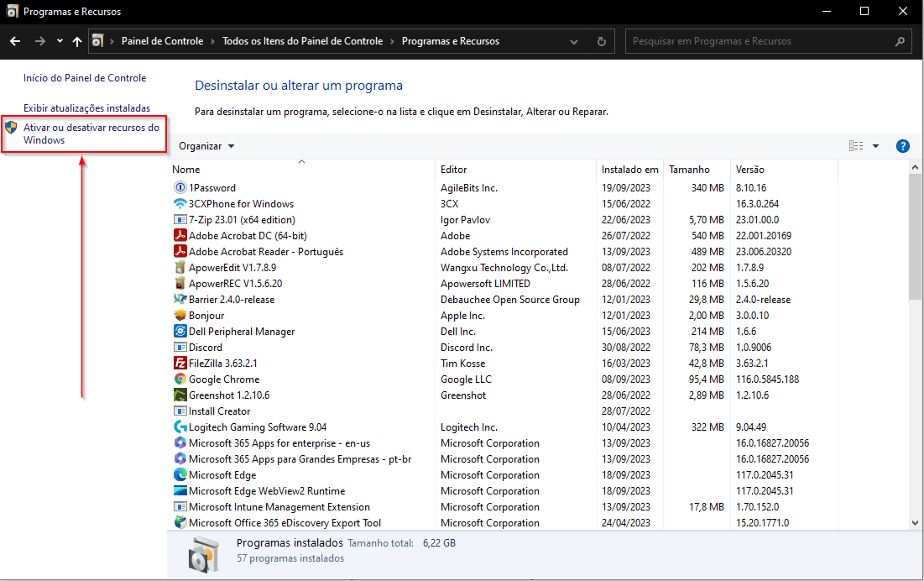Screen dimensions: 924x581
Task: Select Tim Kosse publisher cell
Action: [x=462, y=363]
